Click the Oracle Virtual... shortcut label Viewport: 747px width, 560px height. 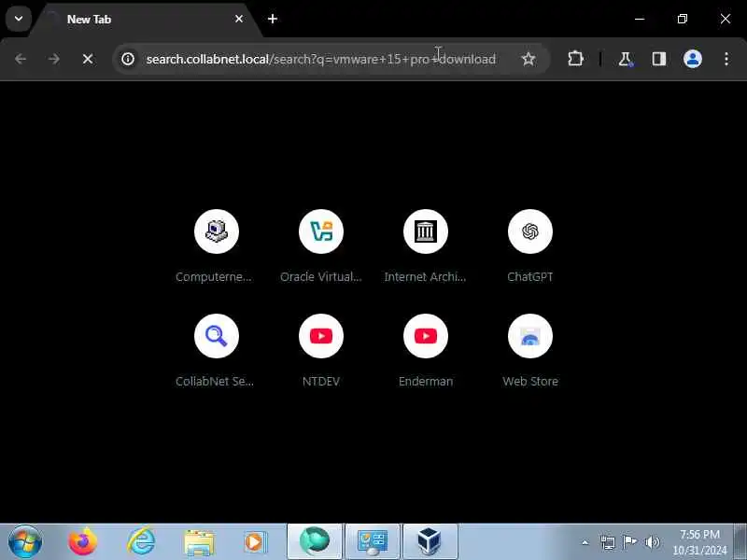pyautogui.click(x=321, y=276)
